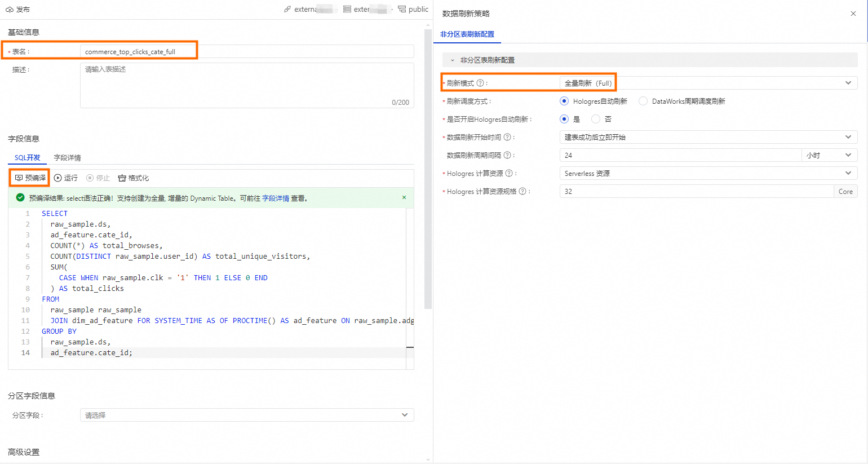Click the 停止 stop button
The width and height of the screenshot is (868, 464).
click(x=98, y=178)
